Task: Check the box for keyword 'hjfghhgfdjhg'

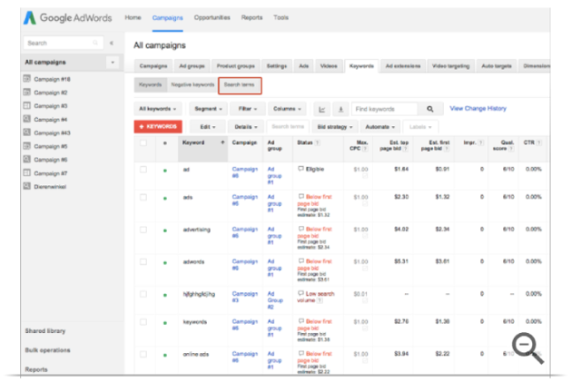Action: (143, 294)
